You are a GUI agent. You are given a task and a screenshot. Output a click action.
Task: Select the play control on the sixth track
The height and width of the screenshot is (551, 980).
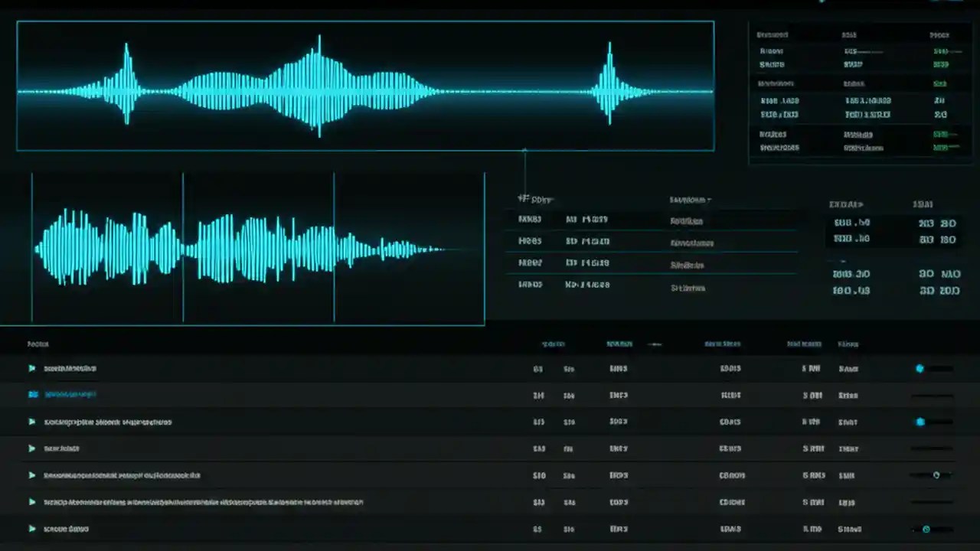[x=32, y=502]
